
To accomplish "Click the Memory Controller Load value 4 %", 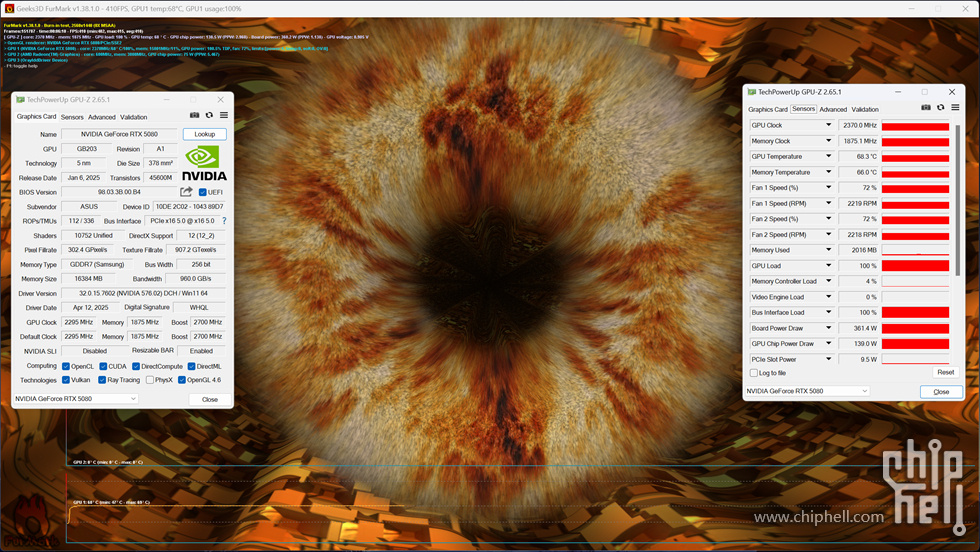I will click(858, 281).
